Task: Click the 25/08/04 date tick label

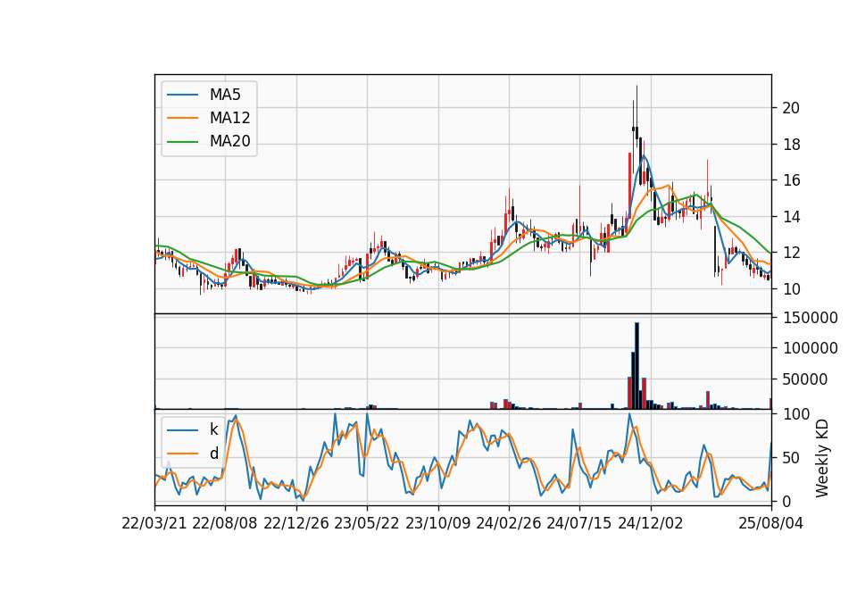Action: click(771, 523)
